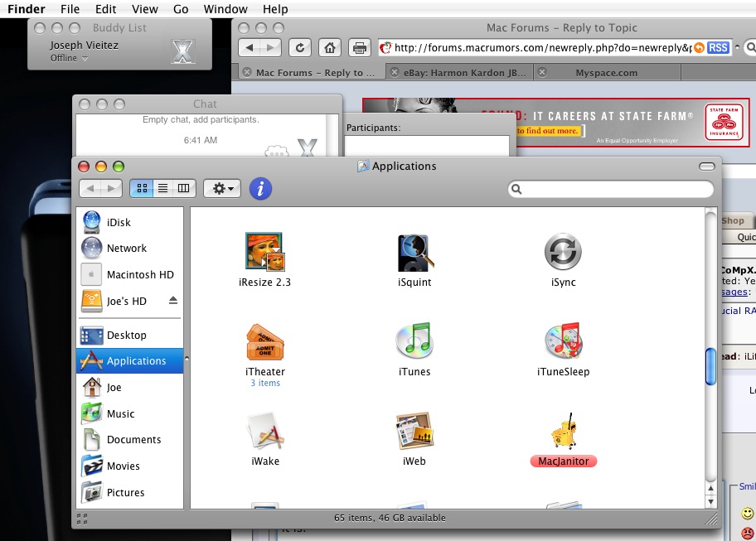Close the eBay browser tab

click(x=395, y=72)
